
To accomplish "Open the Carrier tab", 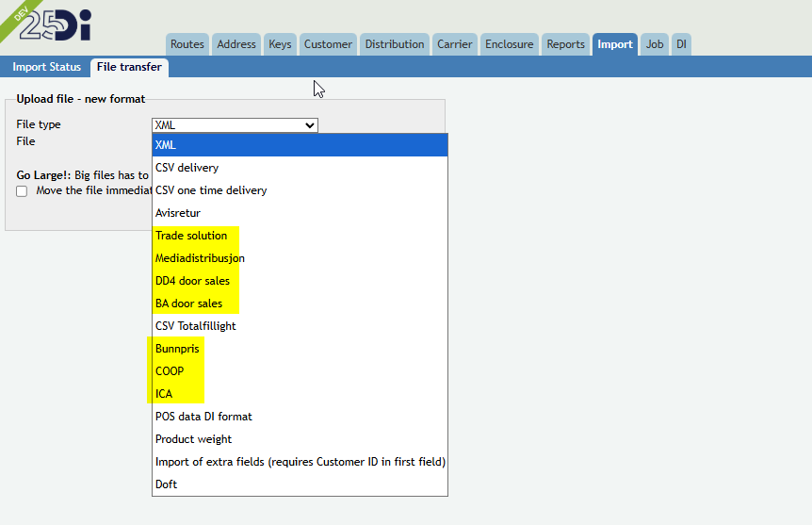I will [454, 44].
